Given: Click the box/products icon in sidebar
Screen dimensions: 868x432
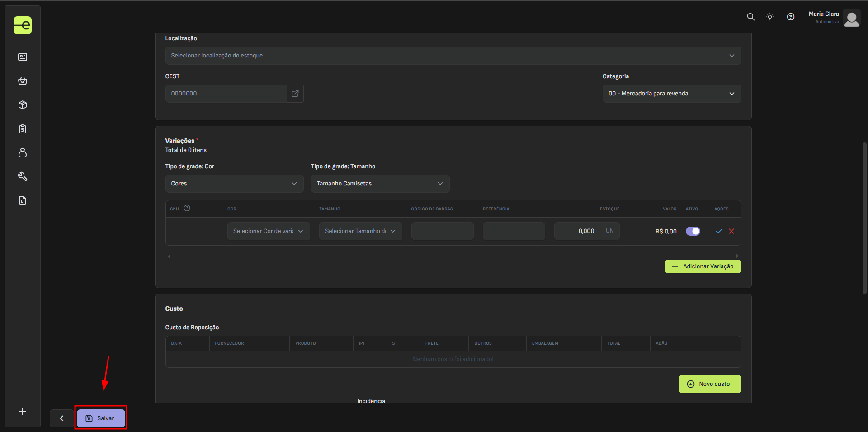Looking at the screenshot, I should (x=23, y=105).
